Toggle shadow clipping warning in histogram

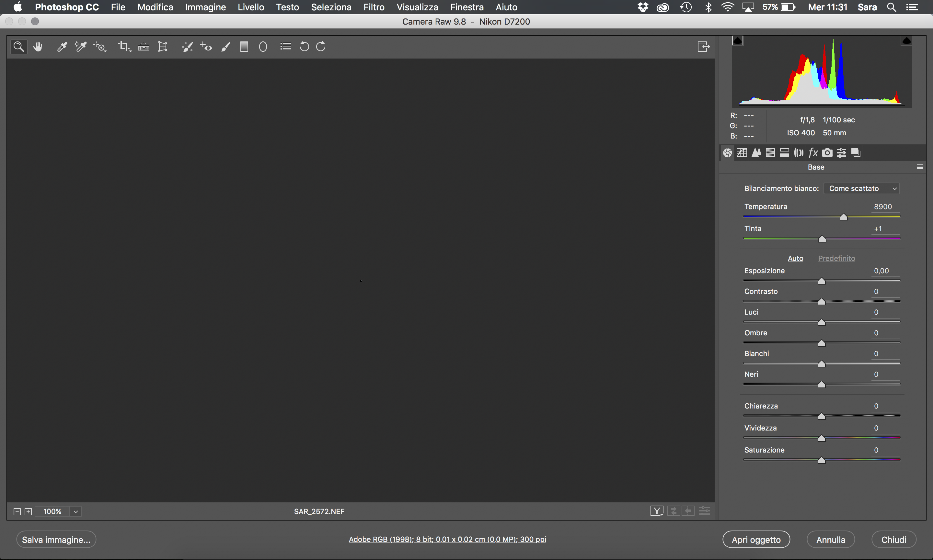pos(738,40)
